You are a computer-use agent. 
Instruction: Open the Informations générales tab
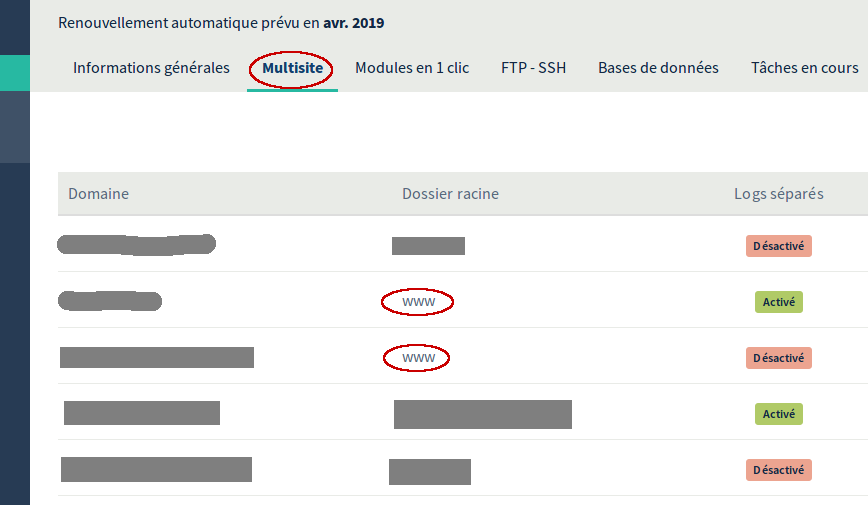pyautogui.click(x=151, y=68)
